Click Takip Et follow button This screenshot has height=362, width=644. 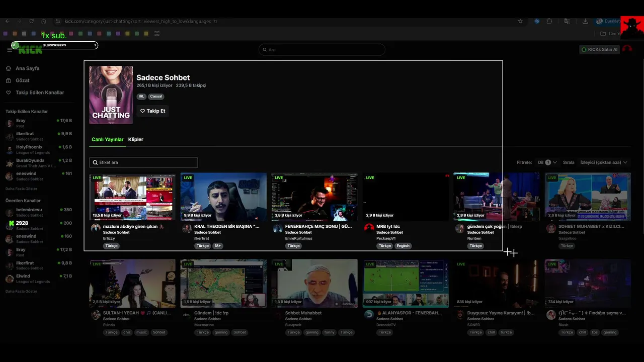152,111
